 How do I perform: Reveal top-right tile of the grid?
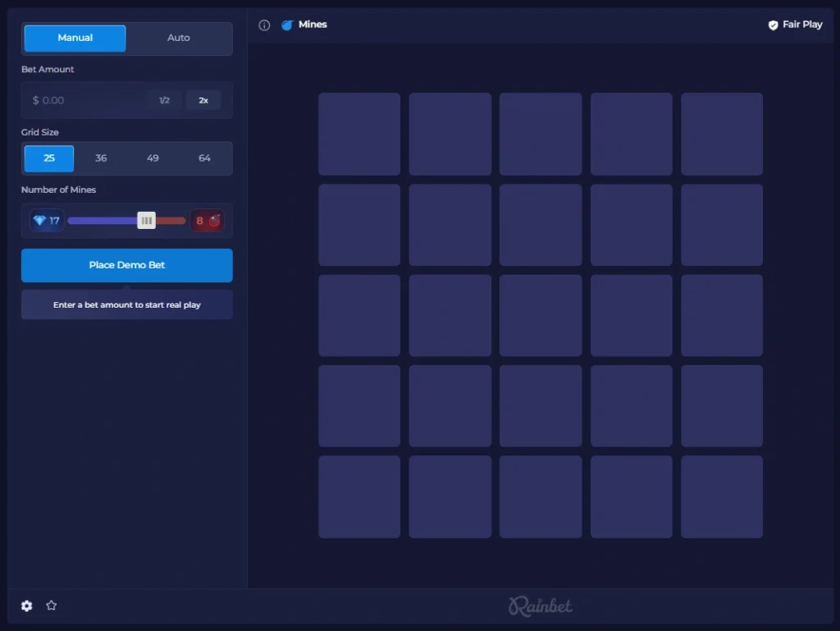722,134
